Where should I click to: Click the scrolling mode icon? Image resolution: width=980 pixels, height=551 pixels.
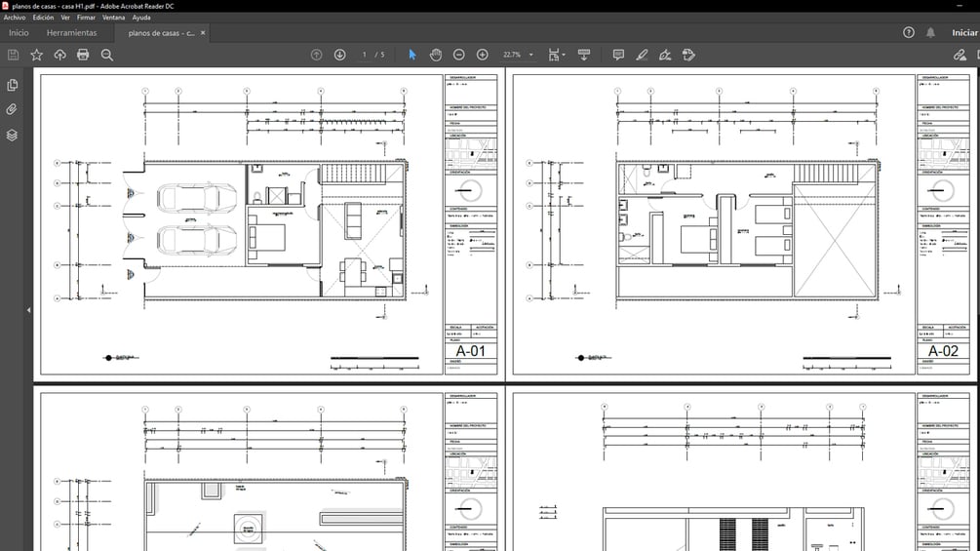(584, 55)
